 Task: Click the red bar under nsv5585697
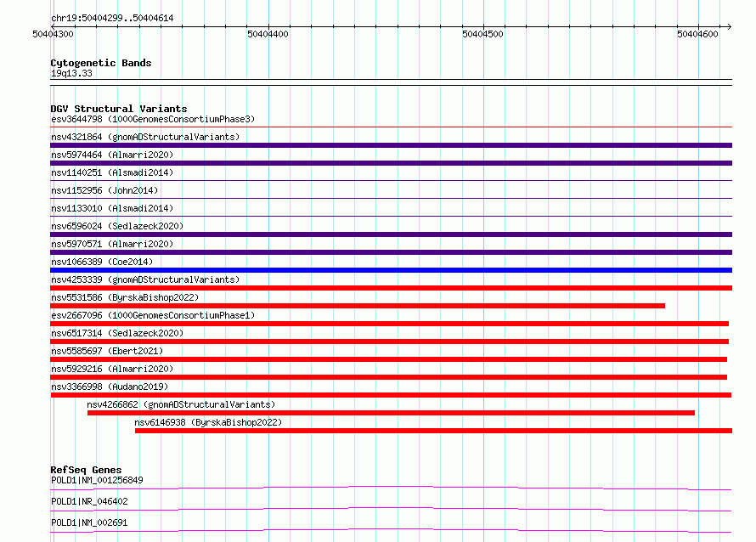[388, 359]
